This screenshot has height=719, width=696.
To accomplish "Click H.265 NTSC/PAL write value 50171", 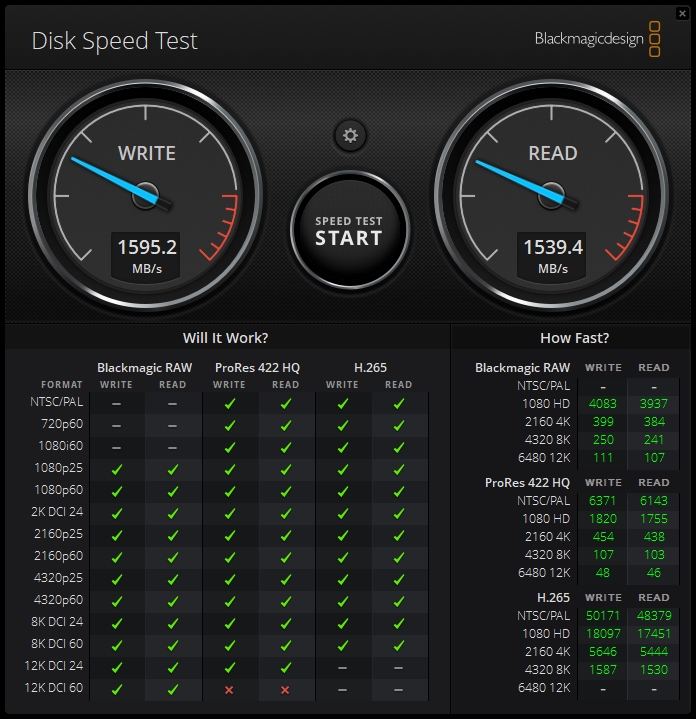I will pos(602,615).
